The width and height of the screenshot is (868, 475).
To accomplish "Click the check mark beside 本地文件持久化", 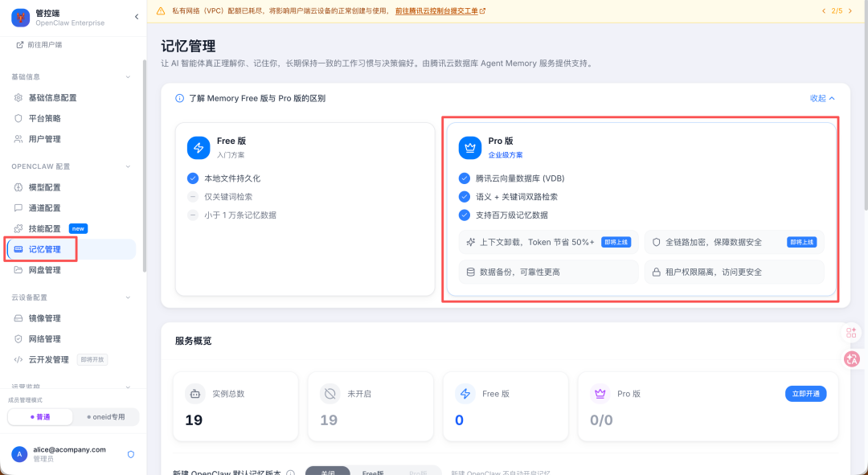I will click(193, 178).
